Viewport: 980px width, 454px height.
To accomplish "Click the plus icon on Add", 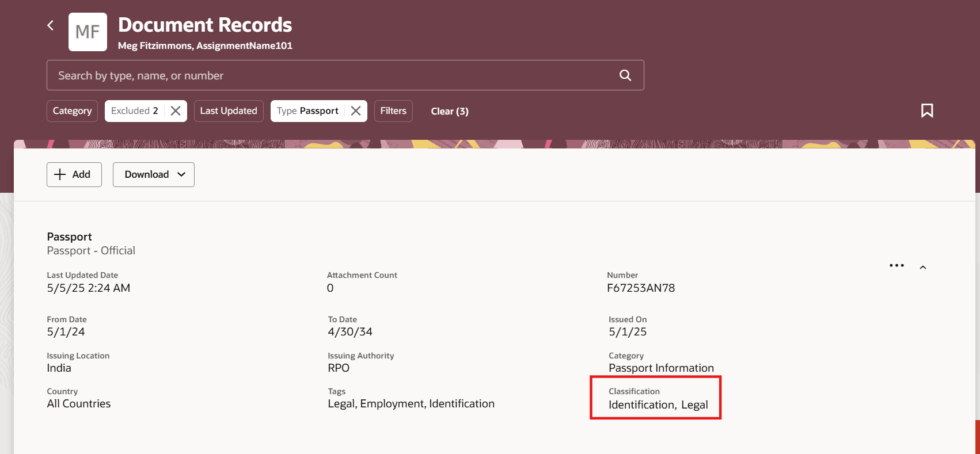I will pyautogui.click(x=60, y=174).
